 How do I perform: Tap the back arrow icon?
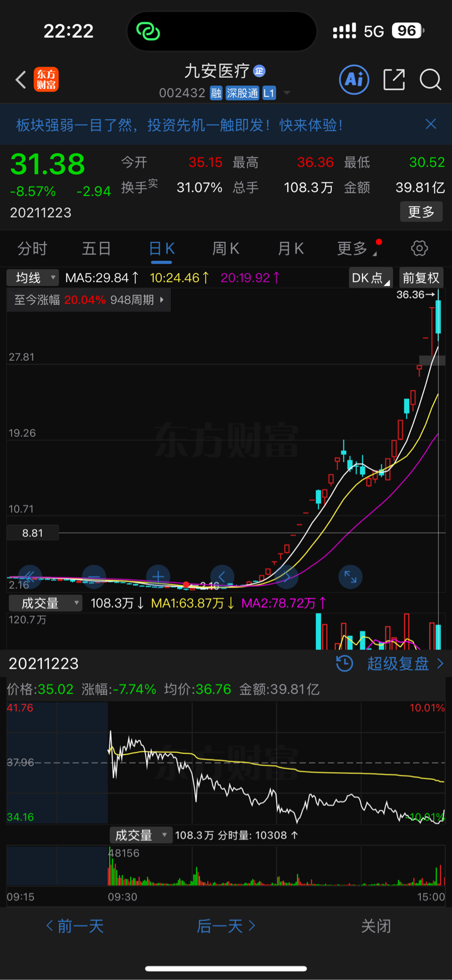point(21,79)
